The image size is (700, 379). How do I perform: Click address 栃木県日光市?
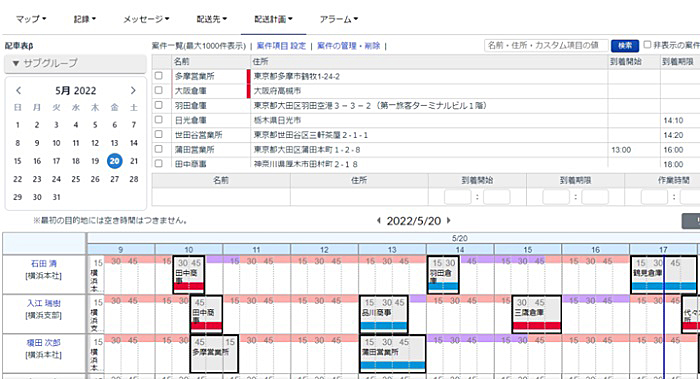[x=277, y=120]
